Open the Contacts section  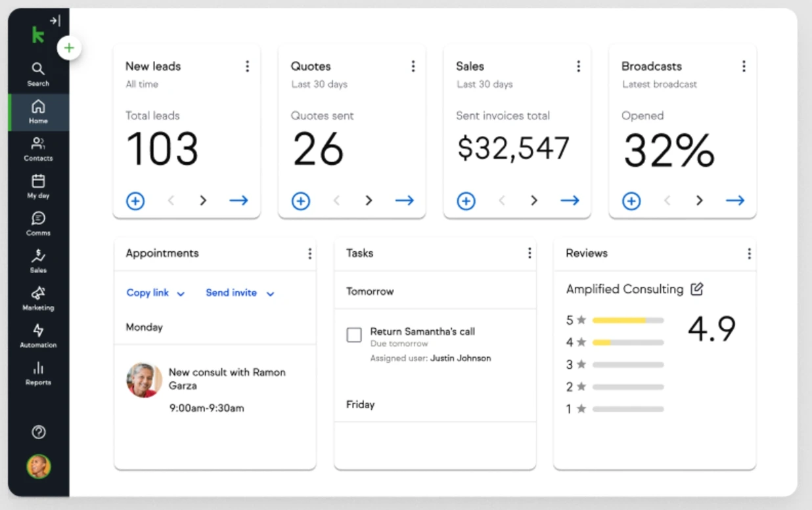[x=38, y=148]
